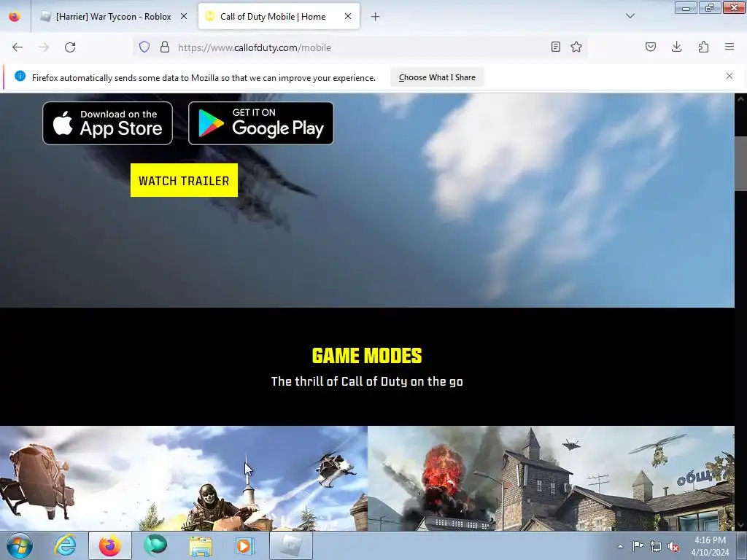747x560 pixels.
Task: Click the page vertical scrollbar thumb
Action: click(x=741, y=163)
